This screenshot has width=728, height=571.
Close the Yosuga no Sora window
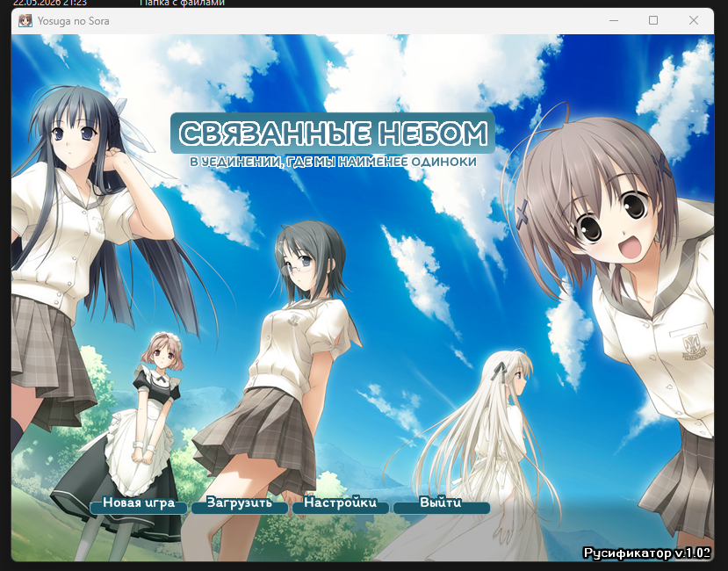click(x=694, y=20)
